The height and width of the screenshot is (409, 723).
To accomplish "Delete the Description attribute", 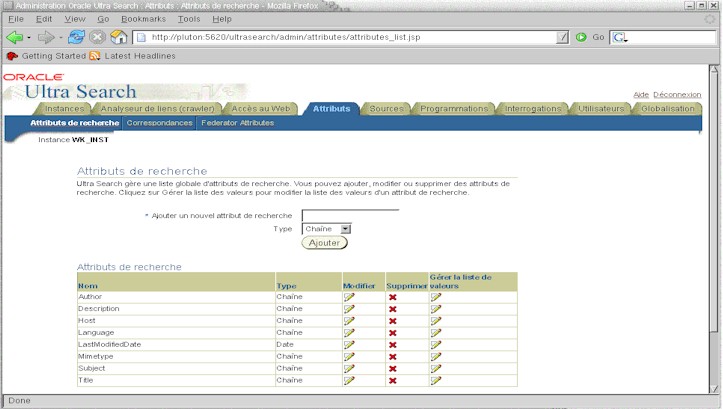I will [x=392, y=309].
